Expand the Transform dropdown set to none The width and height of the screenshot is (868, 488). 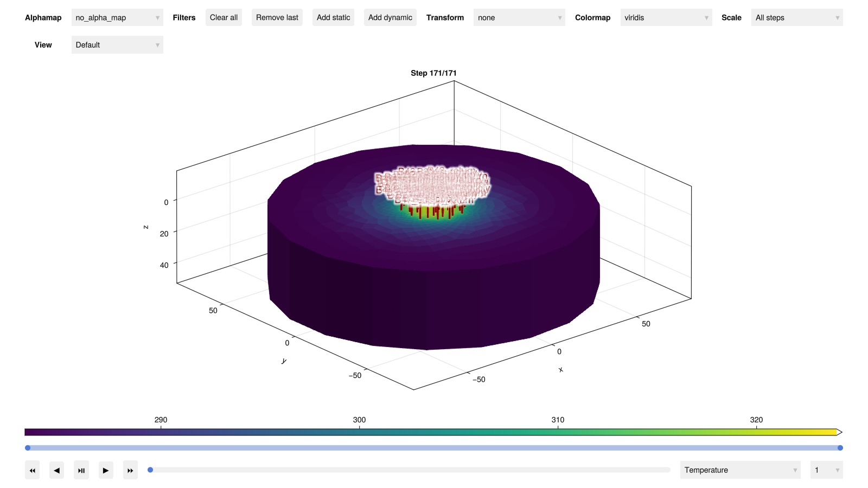tap(519, 18)
